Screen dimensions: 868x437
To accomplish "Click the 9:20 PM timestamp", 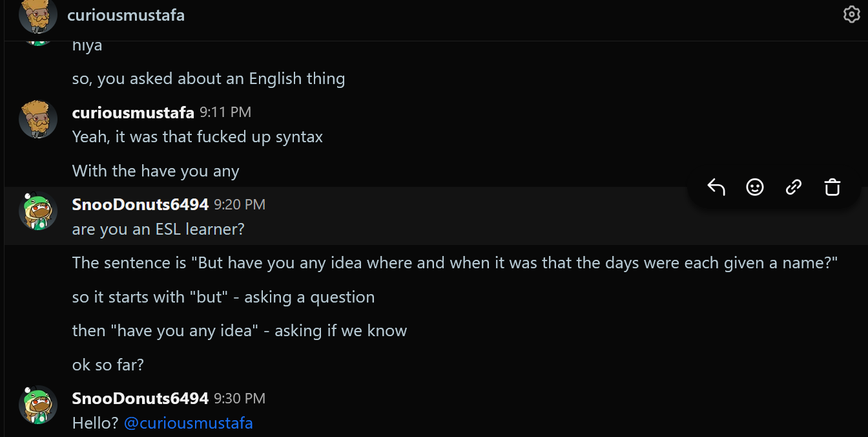I will (240, 204).
